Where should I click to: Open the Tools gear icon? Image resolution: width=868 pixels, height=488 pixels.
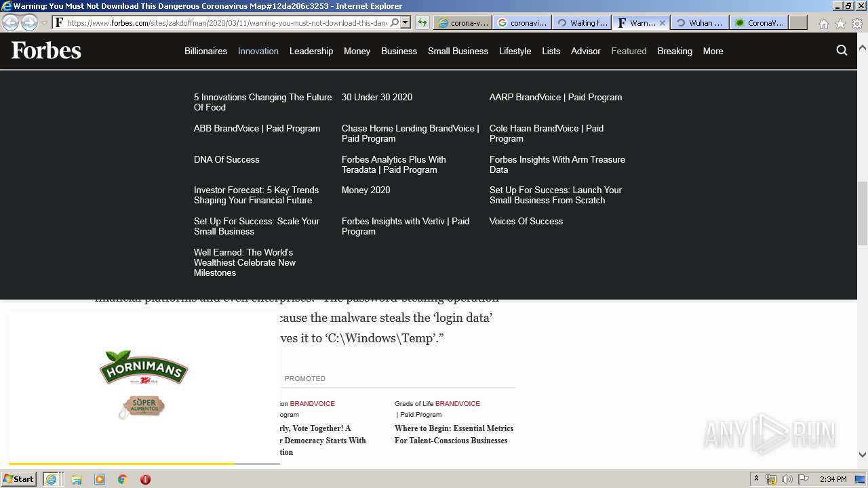click(x=857, y=23)
